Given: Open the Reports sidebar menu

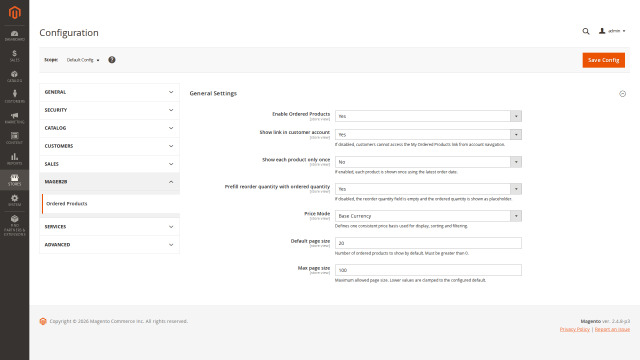Looking at the screenshot, I should pos(14,159).
